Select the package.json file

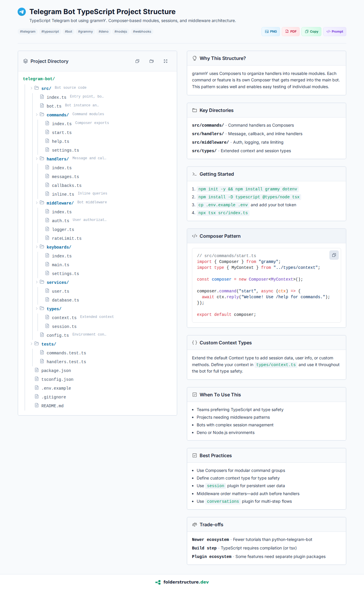pos(56,371)
